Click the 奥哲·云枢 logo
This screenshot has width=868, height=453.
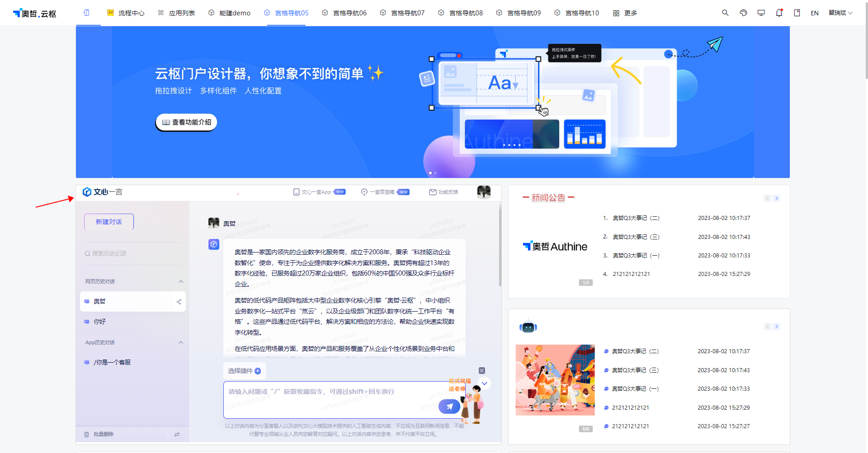click(x=35, y=13)
